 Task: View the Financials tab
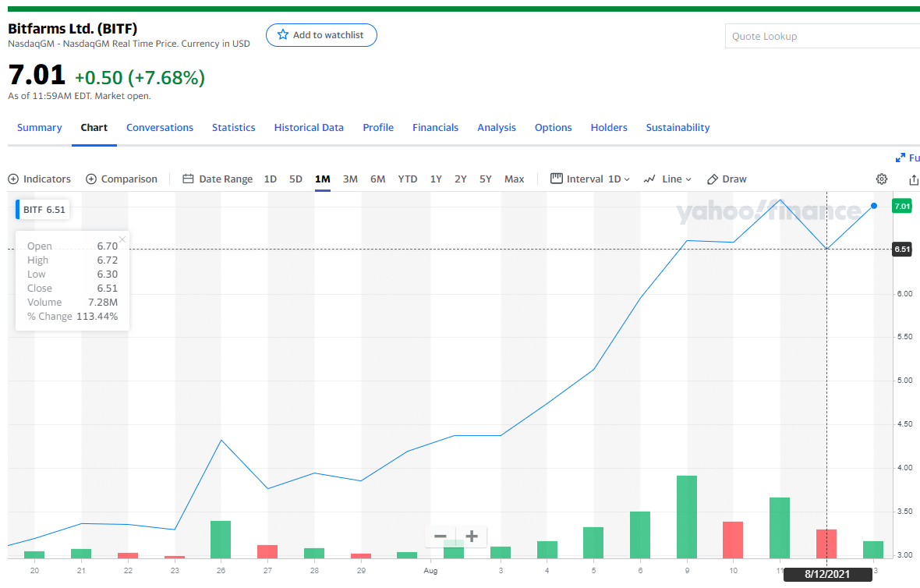[435, 127]
